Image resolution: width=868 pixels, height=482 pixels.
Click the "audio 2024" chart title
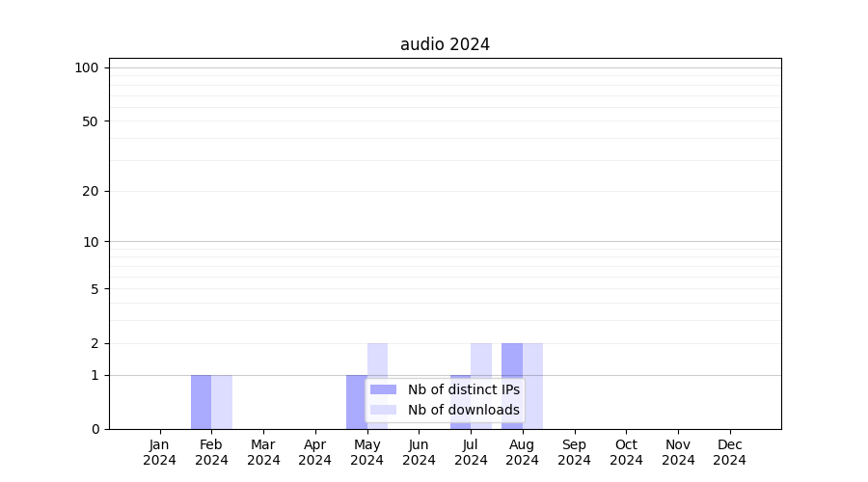(445, 44)
